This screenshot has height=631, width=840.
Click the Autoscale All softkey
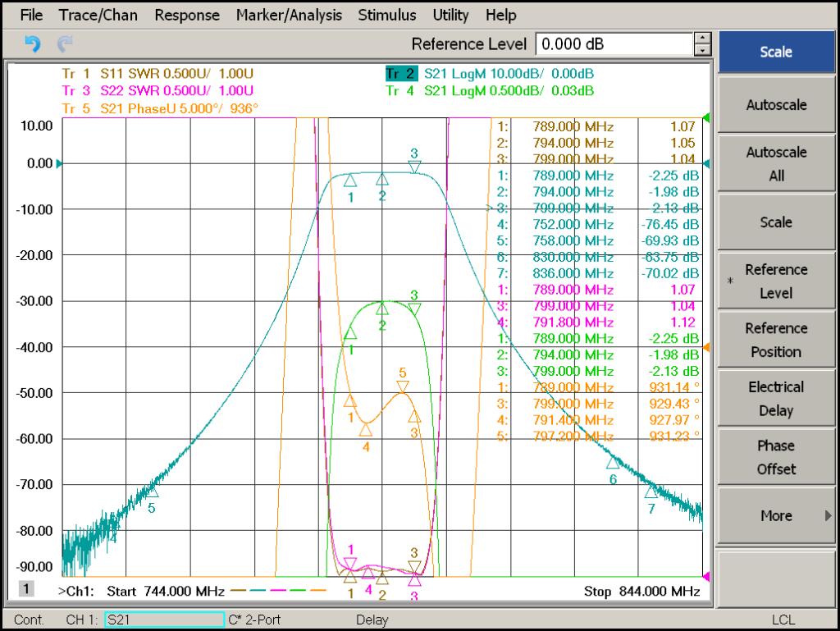coord(776,163)
